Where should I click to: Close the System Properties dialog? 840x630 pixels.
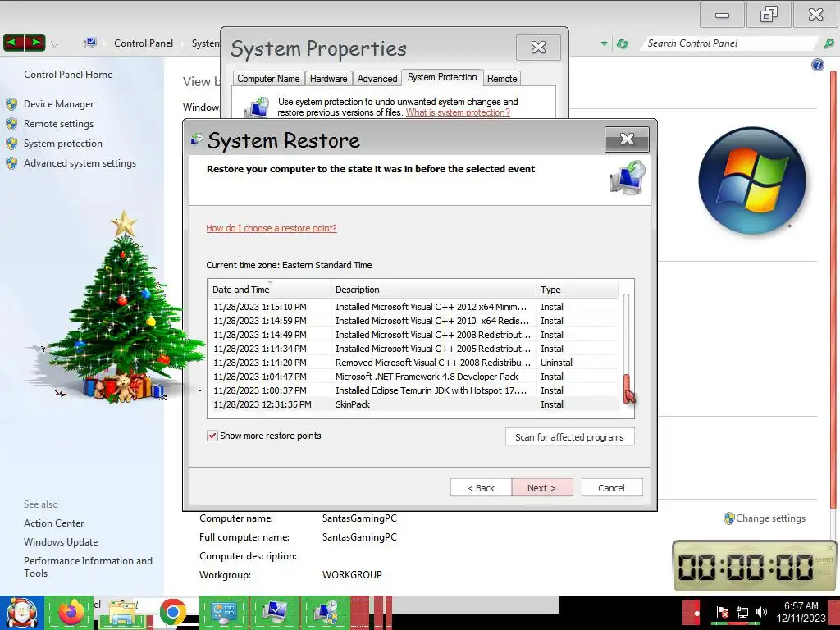[538, 48]
